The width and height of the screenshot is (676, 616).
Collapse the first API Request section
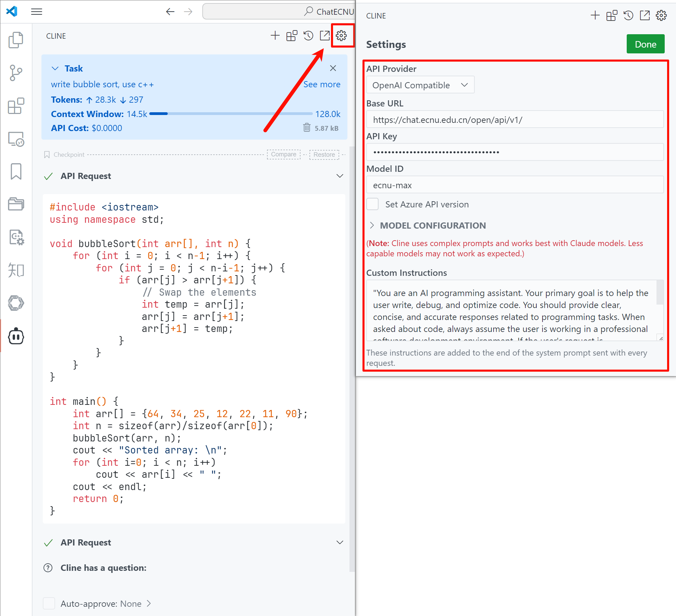click(x=340, y=176)
